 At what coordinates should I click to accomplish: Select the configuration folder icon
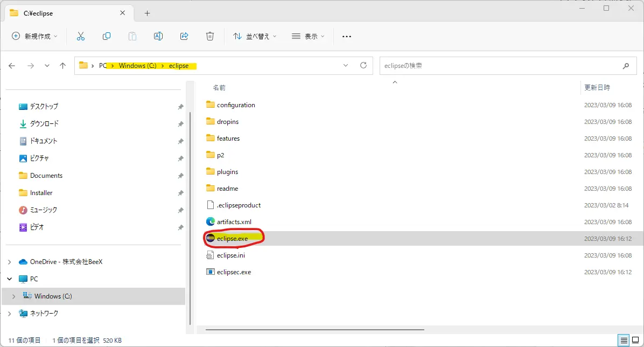click(x=211, y=105)
